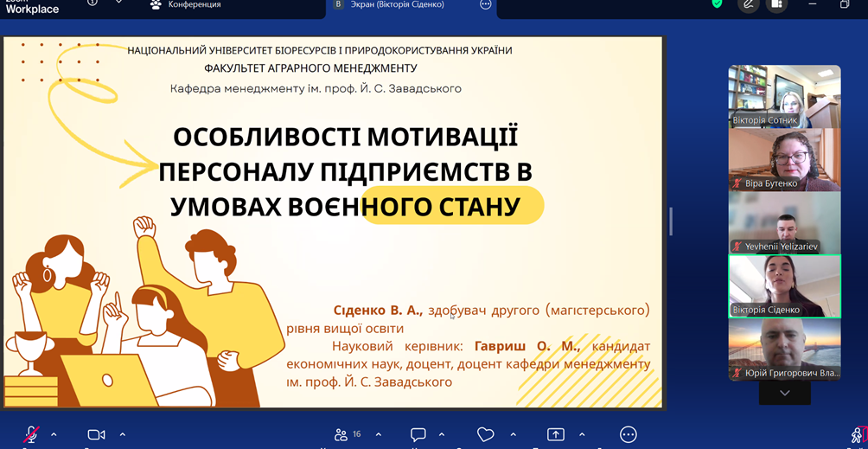Click the author name Сіденко В. А.

point(378,311)
